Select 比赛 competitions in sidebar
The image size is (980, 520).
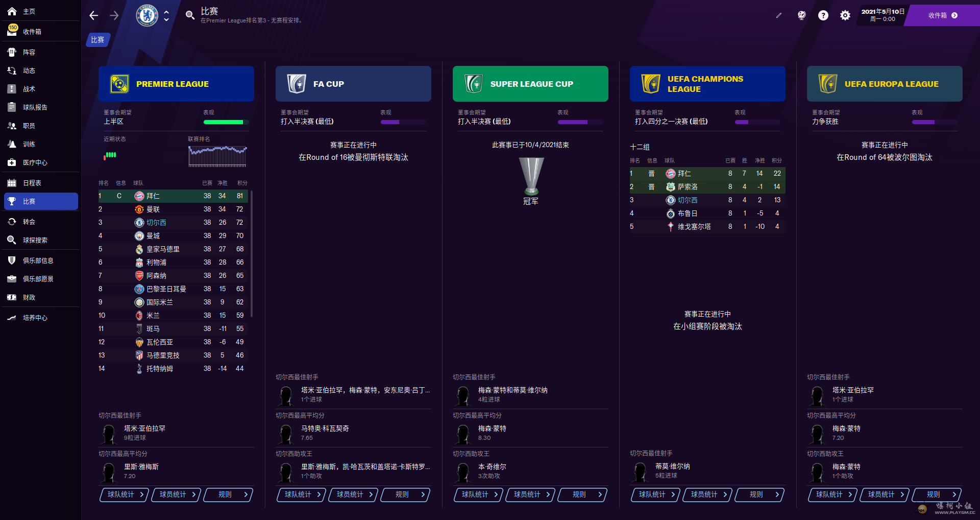41,201
